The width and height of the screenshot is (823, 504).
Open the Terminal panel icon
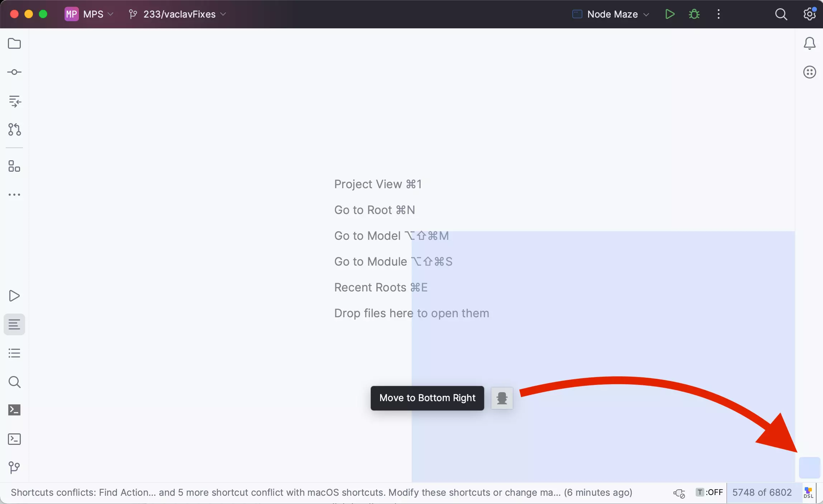(14, 439)
